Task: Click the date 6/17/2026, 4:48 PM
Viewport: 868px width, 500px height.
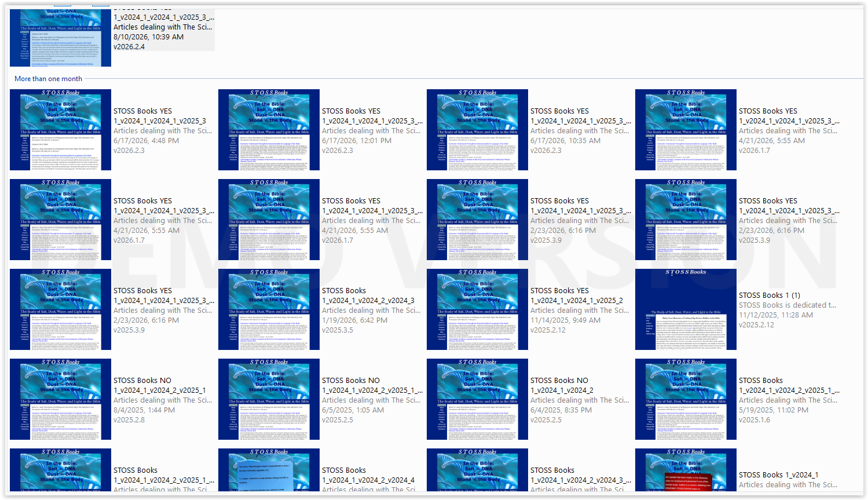Action: [x=146, y=140]
